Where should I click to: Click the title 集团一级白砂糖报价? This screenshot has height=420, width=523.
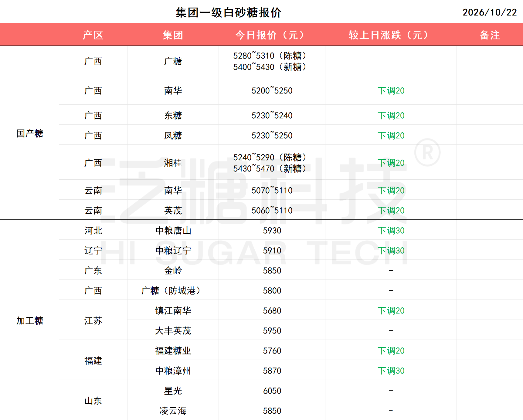point(229,12)
